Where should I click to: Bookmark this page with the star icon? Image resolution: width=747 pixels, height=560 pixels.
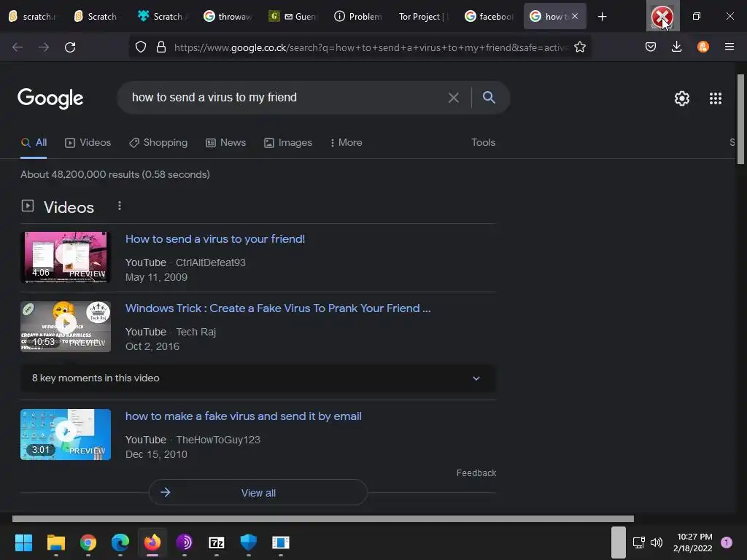(580, 47)
